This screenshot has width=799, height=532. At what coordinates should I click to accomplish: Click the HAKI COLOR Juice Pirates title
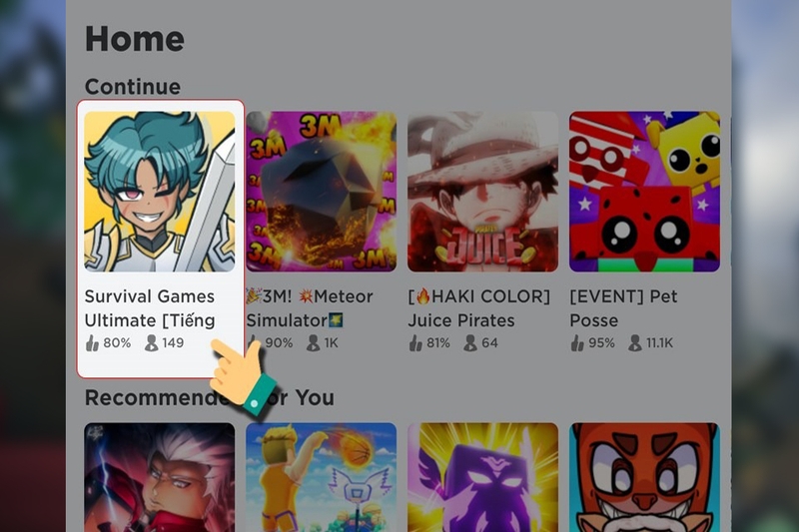tap(479, 308)
